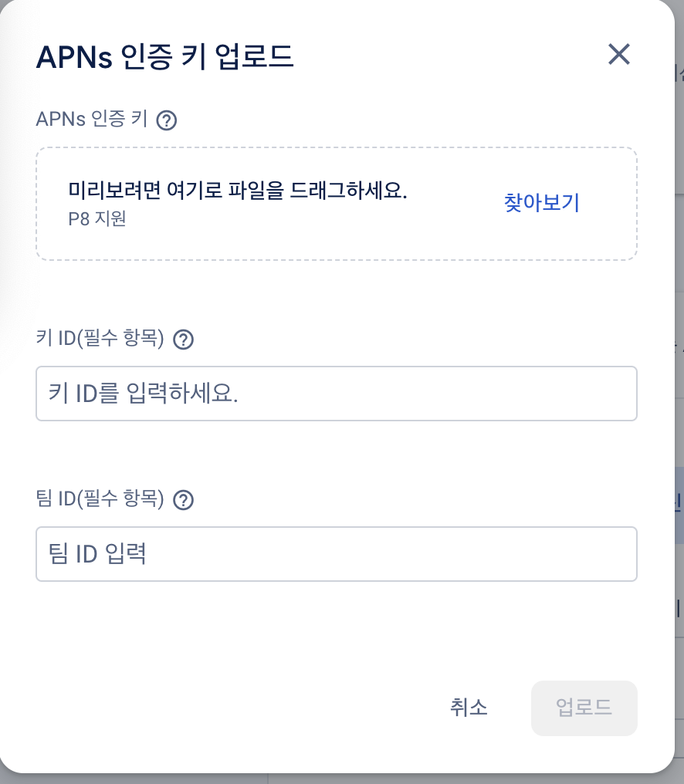Open help icon next to APNs 인증 키
The width and height of the screenshot is (684, 784).
167,120
